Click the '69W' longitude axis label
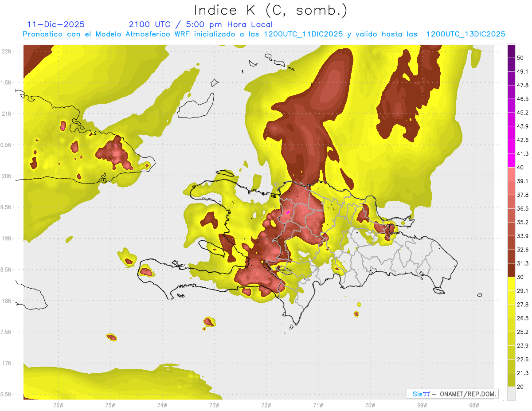Image resolution: width=532 pixels, height=411 pixels. pos(422,405)
